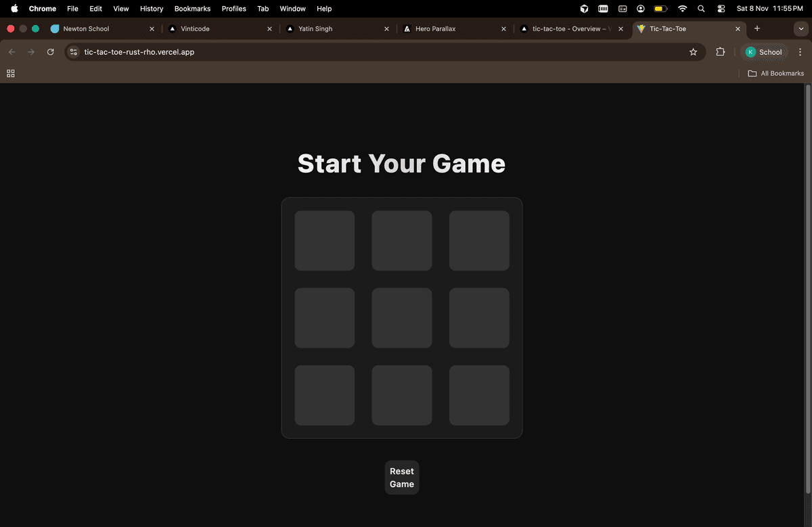The image size is (812, 527).
Task: Mark the center tic-tac-toe cell
Action: pyautogui.click(x=402, y=318)
